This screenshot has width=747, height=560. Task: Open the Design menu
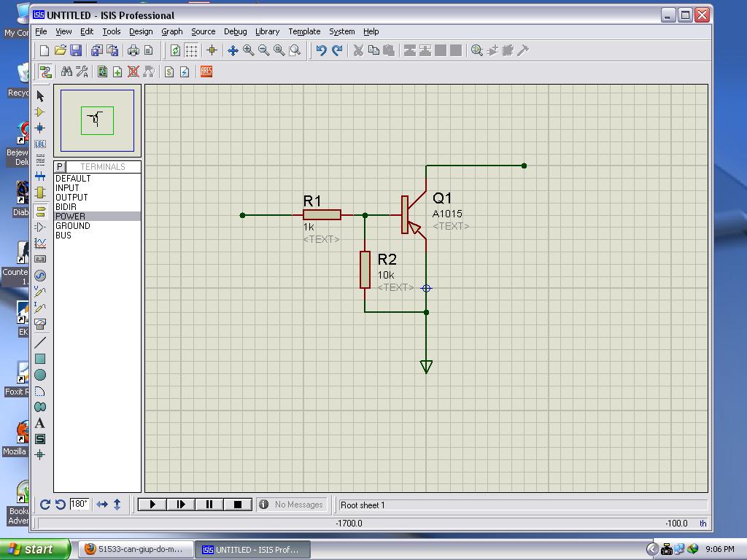point(141,31)
